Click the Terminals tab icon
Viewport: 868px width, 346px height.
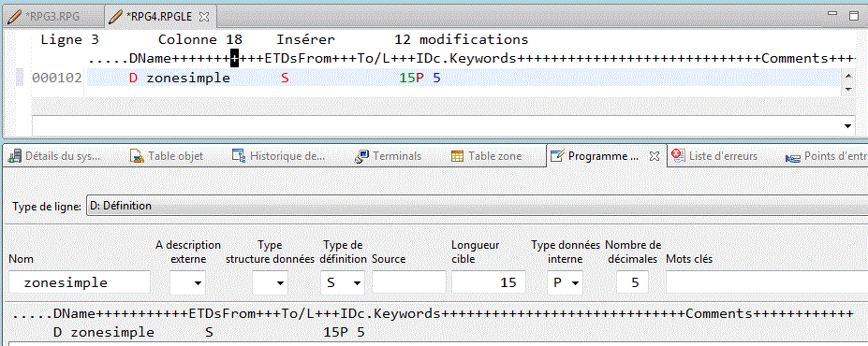pos(360,156)
